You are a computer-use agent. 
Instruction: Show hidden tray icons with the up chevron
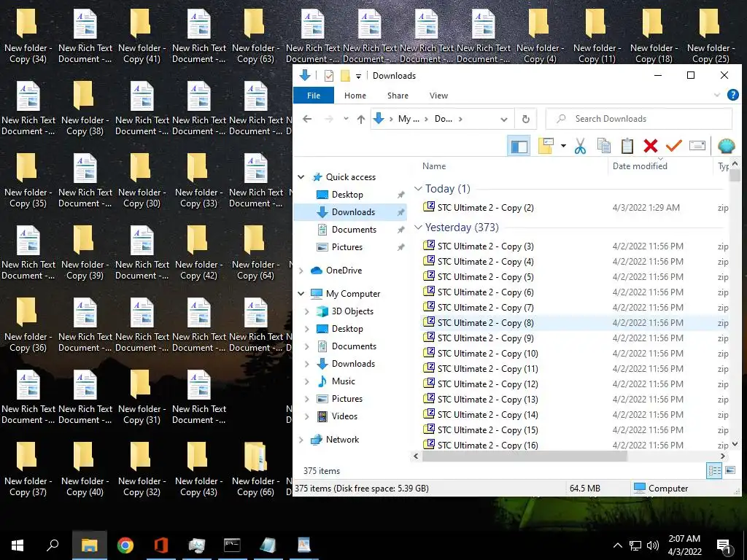pos(617,545)
